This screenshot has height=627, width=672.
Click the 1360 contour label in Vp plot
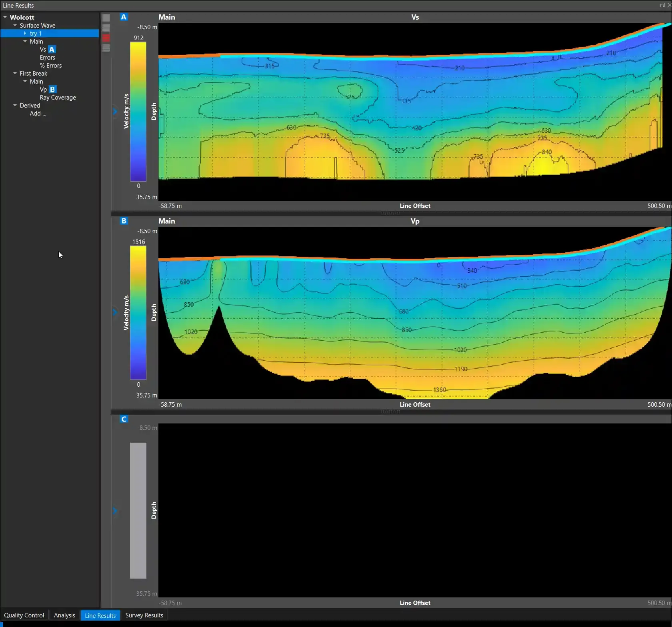[440, 390]
